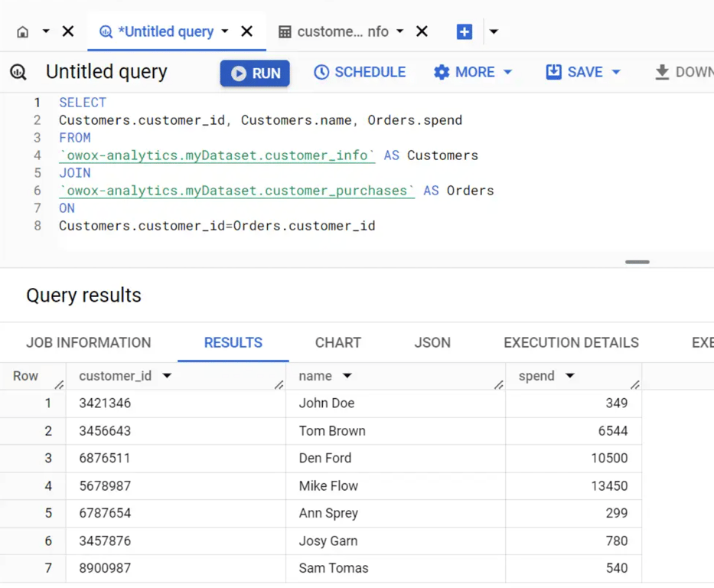
Task: Switch to the Job Information tab
Action: [88, 342]
